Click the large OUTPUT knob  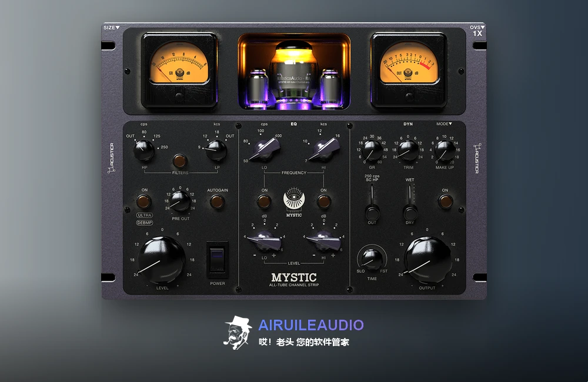(x=427, y=260)
